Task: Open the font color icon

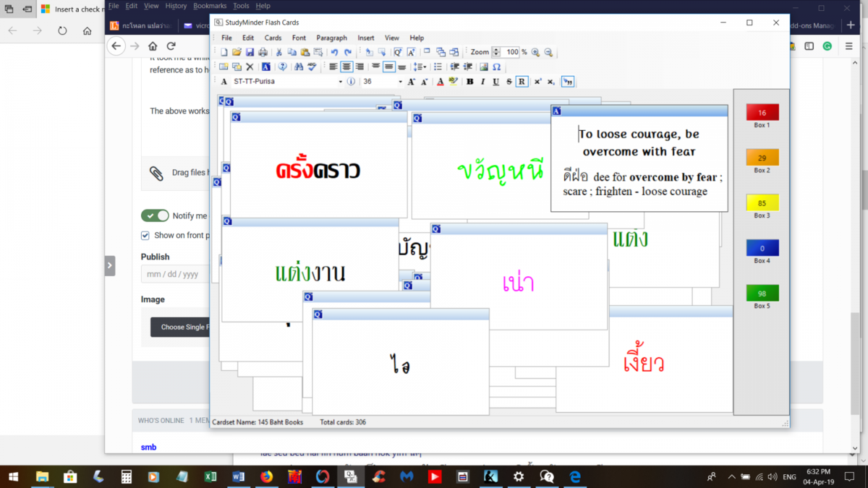Action: tap(440, 82)
